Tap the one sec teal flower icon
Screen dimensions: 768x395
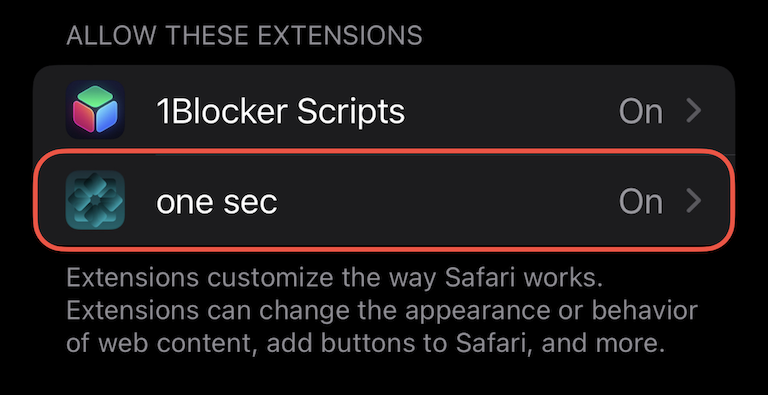(x=95, y=200)
